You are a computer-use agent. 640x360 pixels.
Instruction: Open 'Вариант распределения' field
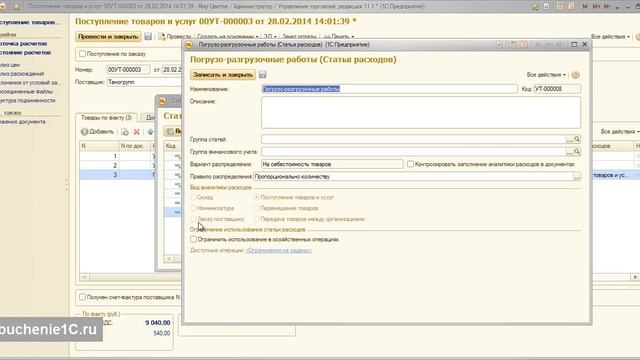tap(332, 164)
